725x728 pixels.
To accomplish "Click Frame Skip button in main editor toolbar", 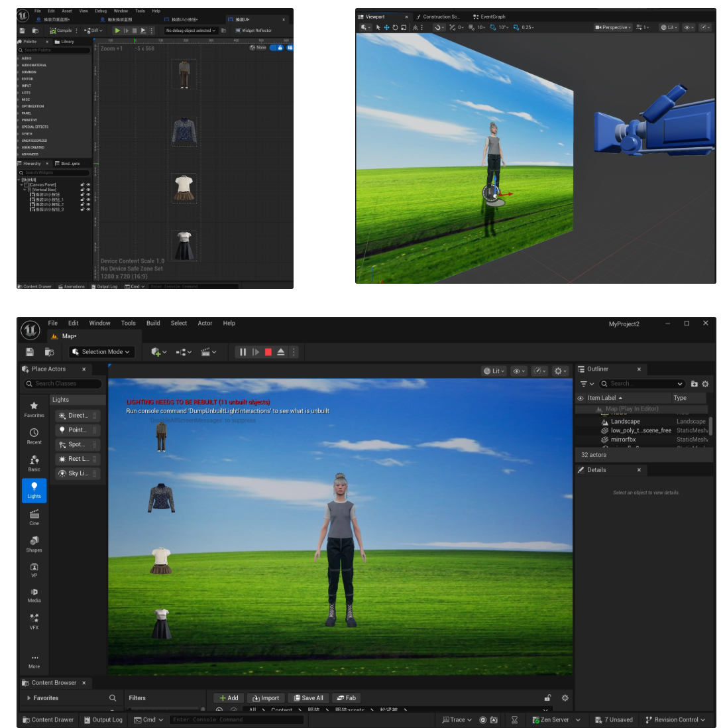I will [256, 352].
